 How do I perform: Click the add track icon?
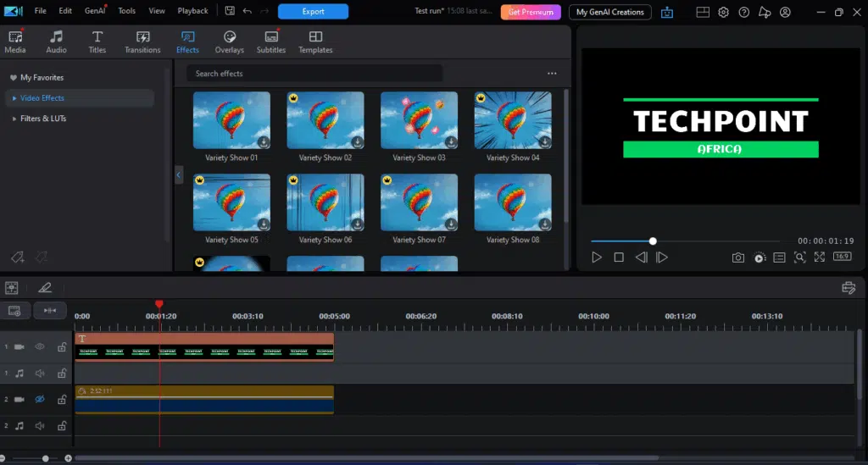14,311
